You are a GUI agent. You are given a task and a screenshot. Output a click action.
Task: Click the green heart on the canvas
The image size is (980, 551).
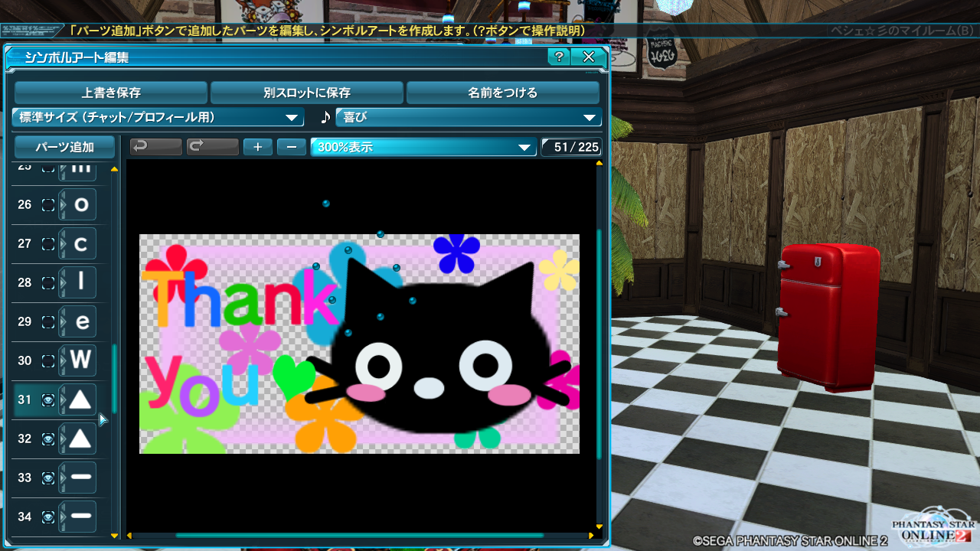click(x=293, y=377)
